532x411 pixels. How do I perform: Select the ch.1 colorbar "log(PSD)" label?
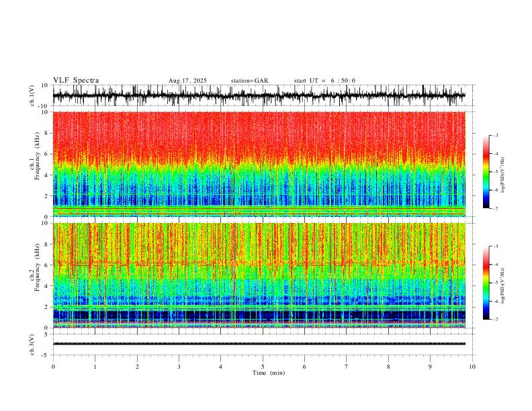503,175
